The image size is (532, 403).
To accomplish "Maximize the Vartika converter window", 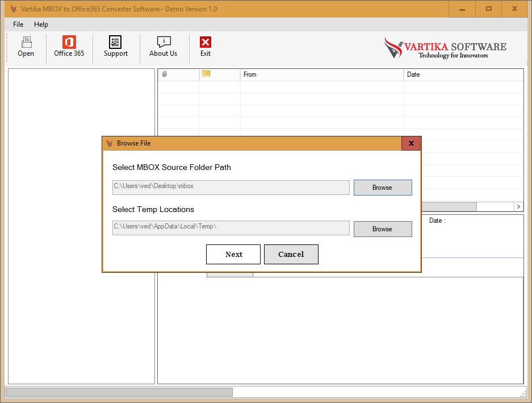I will pos(489,9).
